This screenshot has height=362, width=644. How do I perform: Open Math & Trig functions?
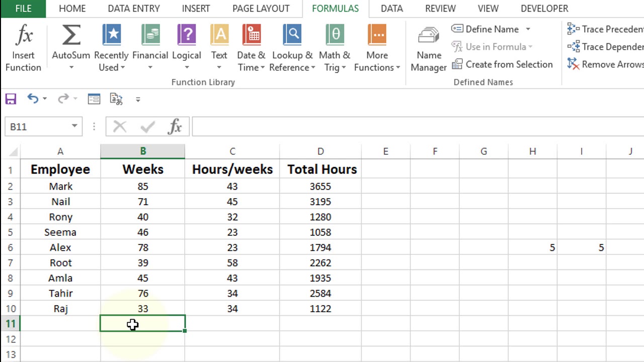[x=335, y=48]
